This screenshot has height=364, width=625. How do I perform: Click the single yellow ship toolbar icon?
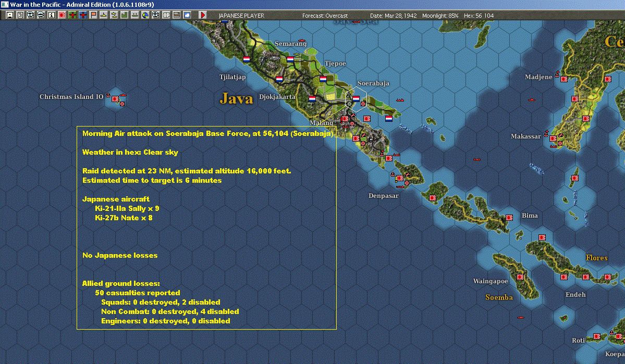103,15
